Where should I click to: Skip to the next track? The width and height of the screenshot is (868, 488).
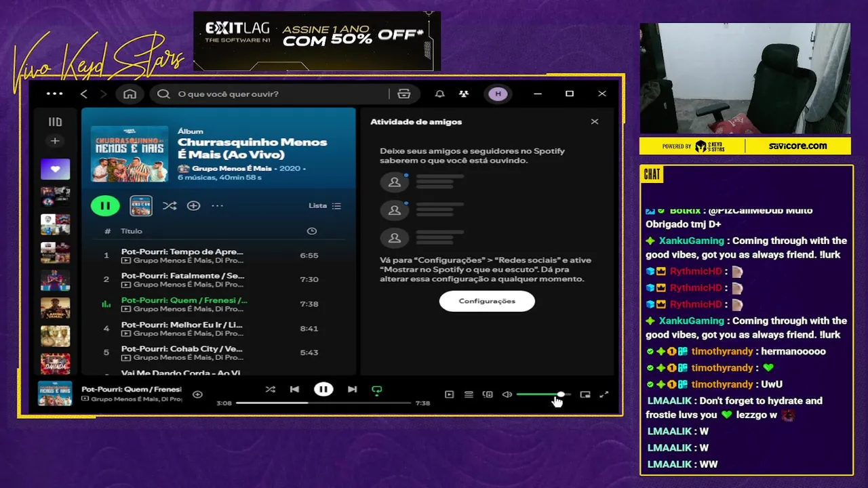click(x=352, y=389)
